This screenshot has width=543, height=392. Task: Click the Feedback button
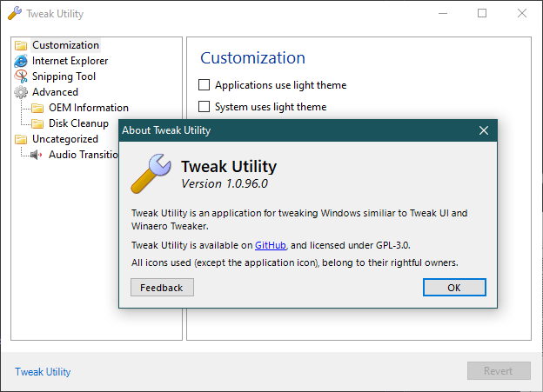click(162, 288)
